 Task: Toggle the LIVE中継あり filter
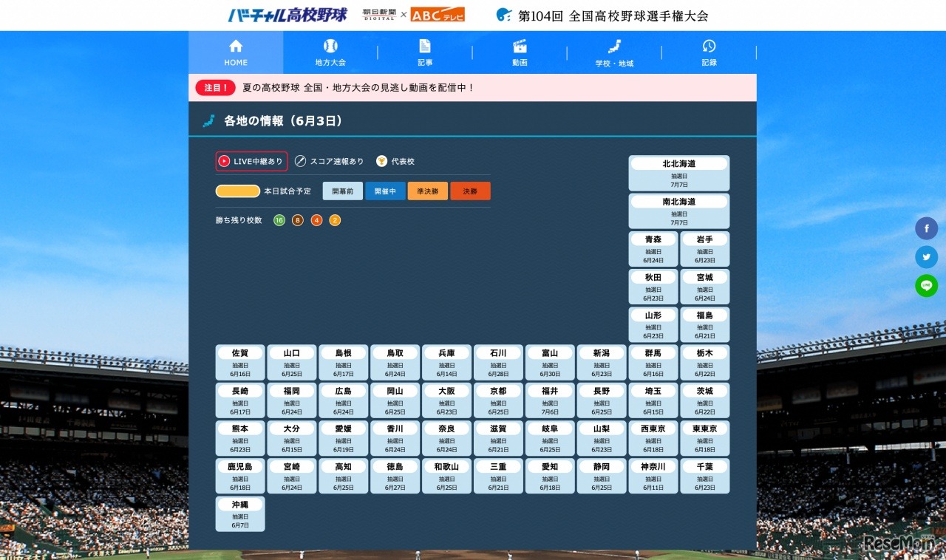(x=251, y=160)
